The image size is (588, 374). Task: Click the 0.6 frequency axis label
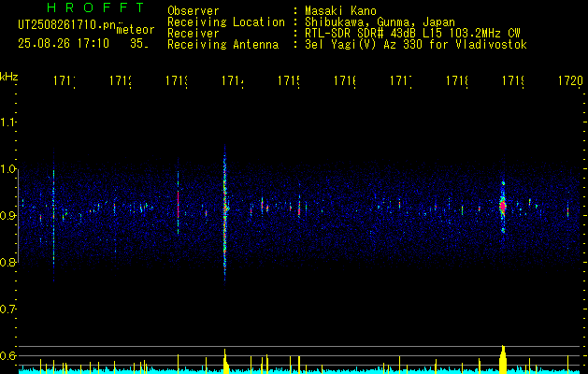pyautogui.click(x=7, y=355)
